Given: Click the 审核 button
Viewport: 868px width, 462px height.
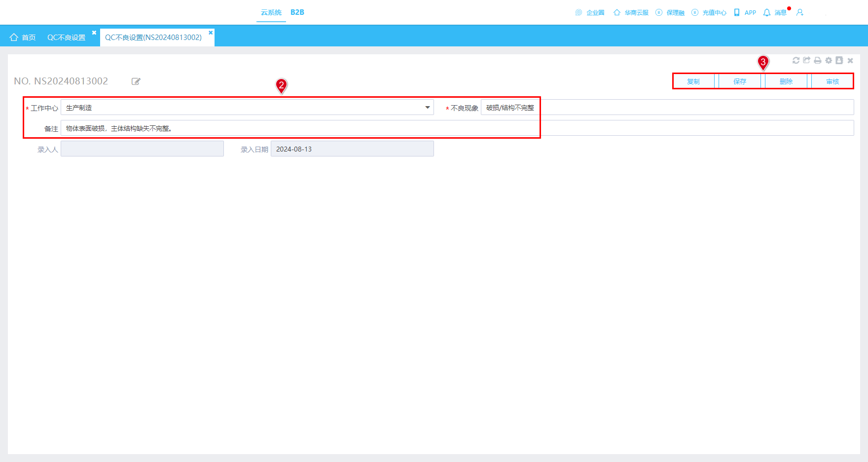Looking at the screenshot, I should click(x=832, y=81).
